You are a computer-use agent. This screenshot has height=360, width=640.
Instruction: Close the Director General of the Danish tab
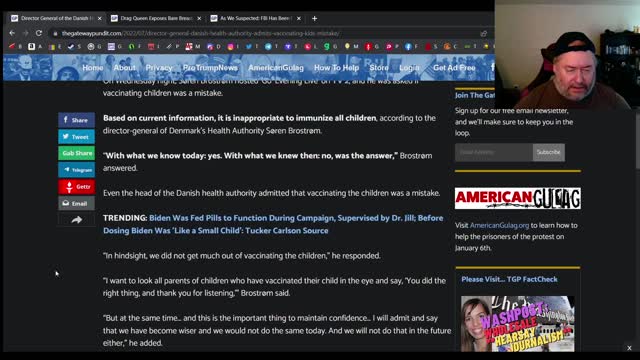click(100, 18)
